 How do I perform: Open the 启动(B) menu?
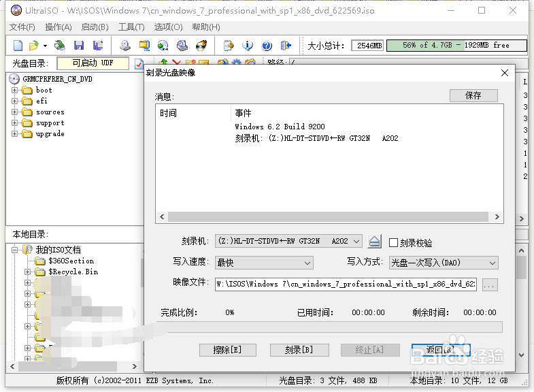coord(95,27)
